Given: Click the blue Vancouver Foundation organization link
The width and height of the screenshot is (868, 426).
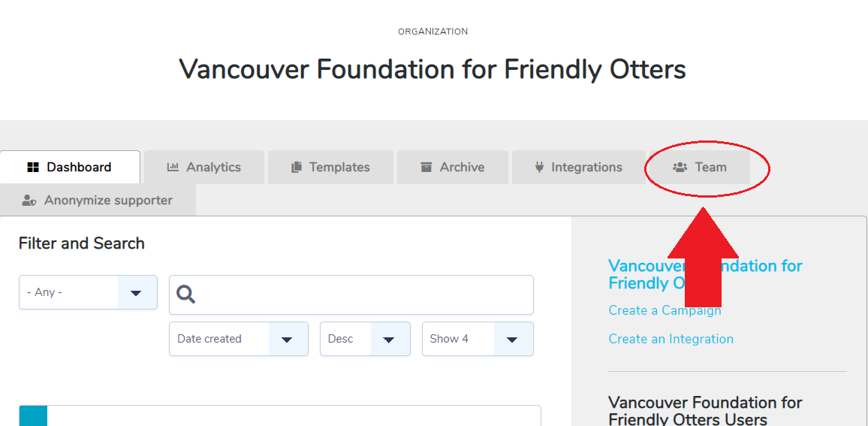Looking at the screenshot, I should click(705, 274).
